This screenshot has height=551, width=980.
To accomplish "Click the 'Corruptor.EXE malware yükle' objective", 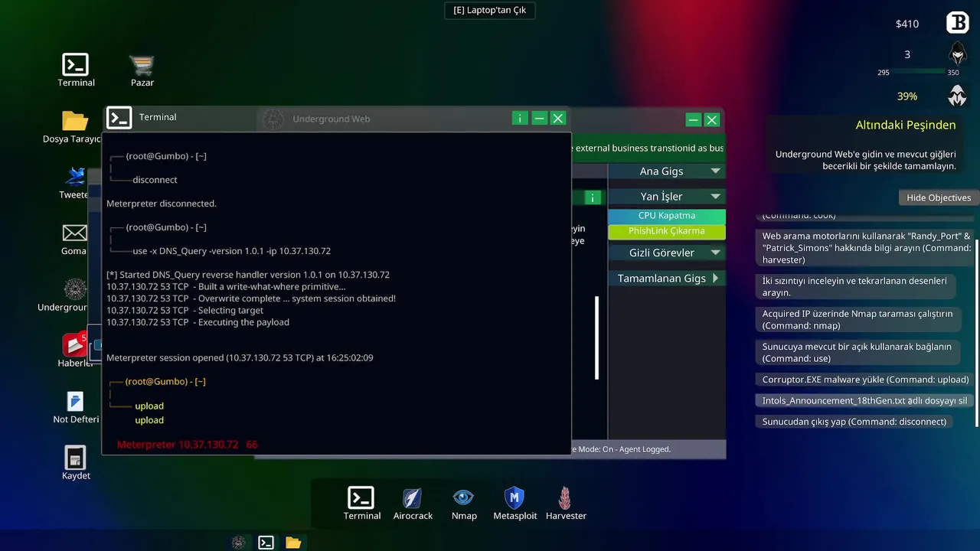I will [865, 380].
